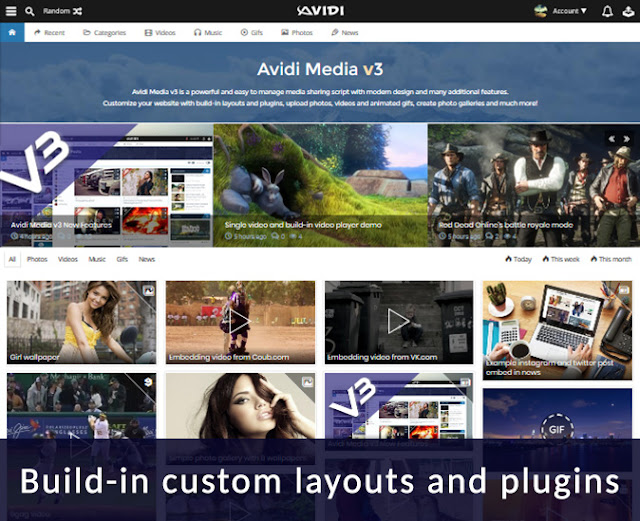Switch to the Videos filter tab
Screen dimensions: 640x521
point(67,259)
